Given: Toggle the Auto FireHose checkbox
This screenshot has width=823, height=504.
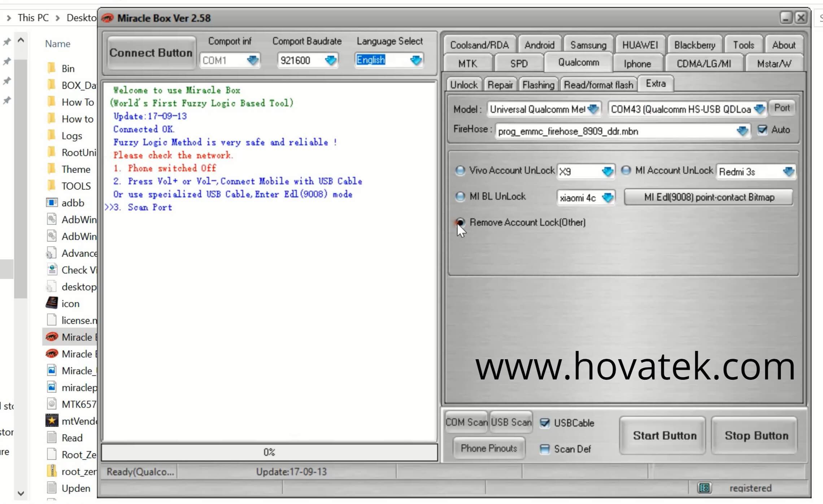Looking at the screenshot, I should 762,130.
